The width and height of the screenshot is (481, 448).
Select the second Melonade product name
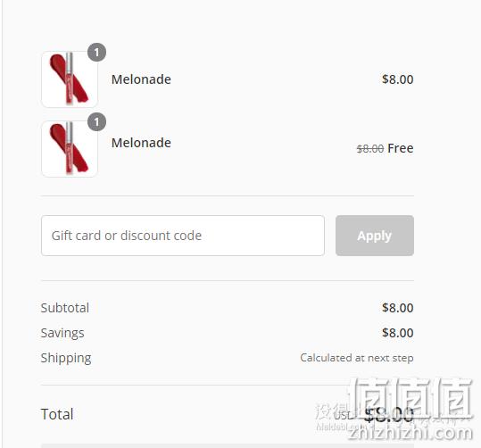pyautogui.click(x=141, y=143)
